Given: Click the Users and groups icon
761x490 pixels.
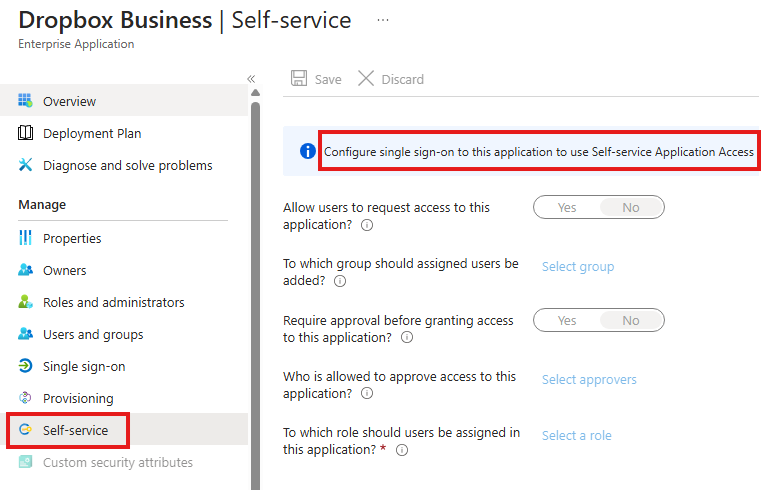Looking at the screenshot, I should (x=25, y=334).
